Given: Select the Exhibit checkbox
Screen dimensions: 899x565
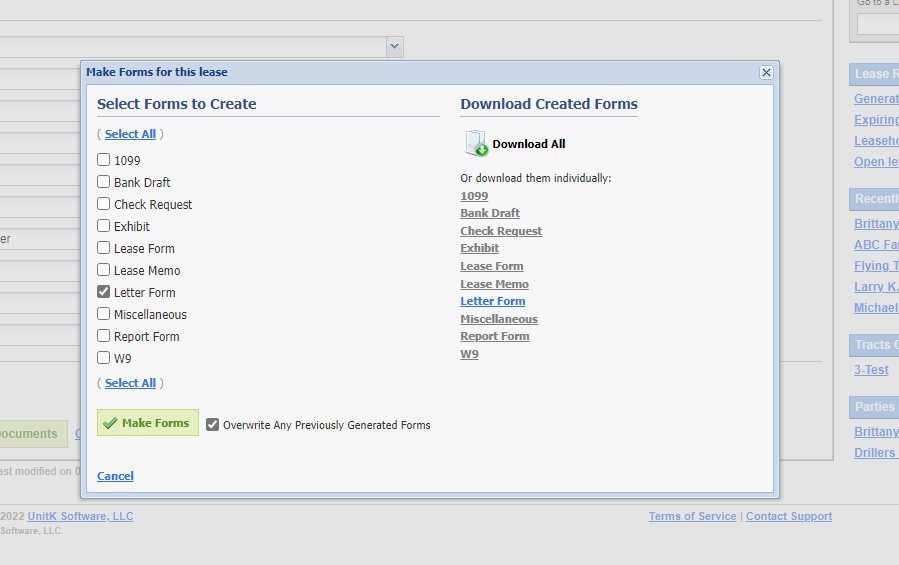Looking at the screenshot, I should coord(103,225).
